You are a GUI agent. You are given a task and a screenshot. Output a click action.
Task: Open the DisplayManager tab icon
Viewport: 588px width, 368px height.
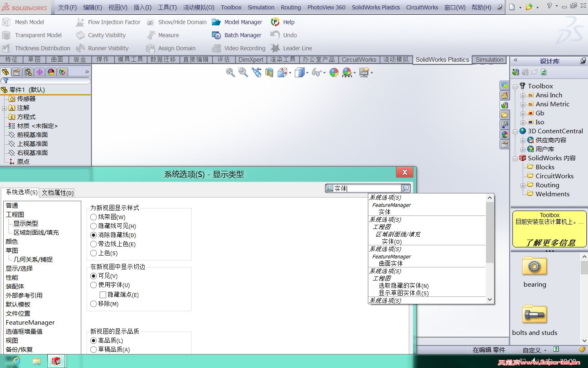tap(51, 72)
